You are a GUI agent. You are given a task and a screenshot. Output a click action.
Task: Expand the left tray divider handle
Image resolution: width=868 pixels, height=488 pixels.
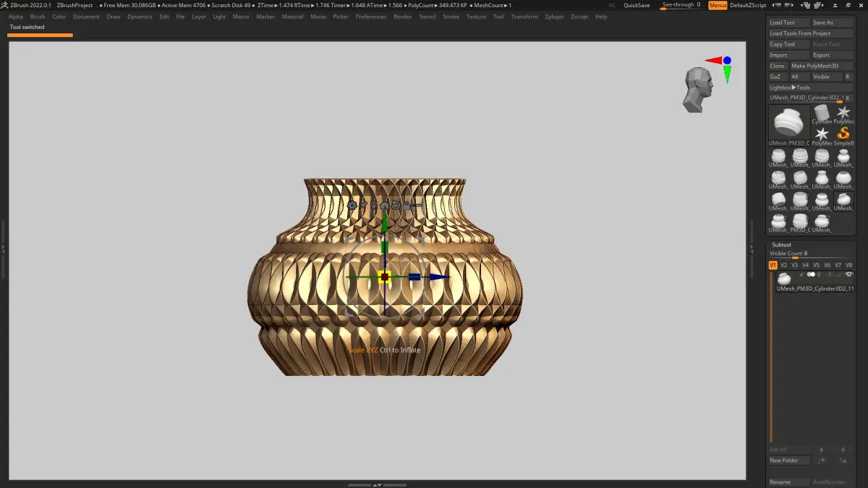[3, 248]
